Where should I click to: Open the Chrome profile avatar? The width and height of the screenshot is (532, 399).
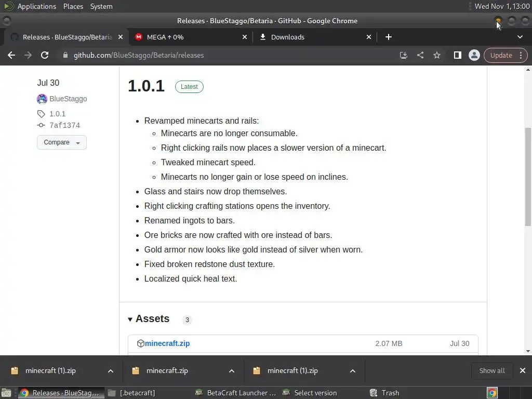[474, 55]
